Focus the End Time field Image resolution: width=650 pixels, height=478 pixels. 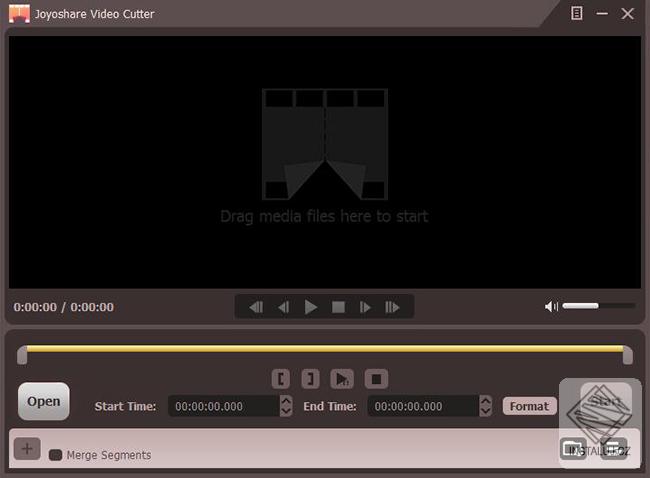coord(423,406)
